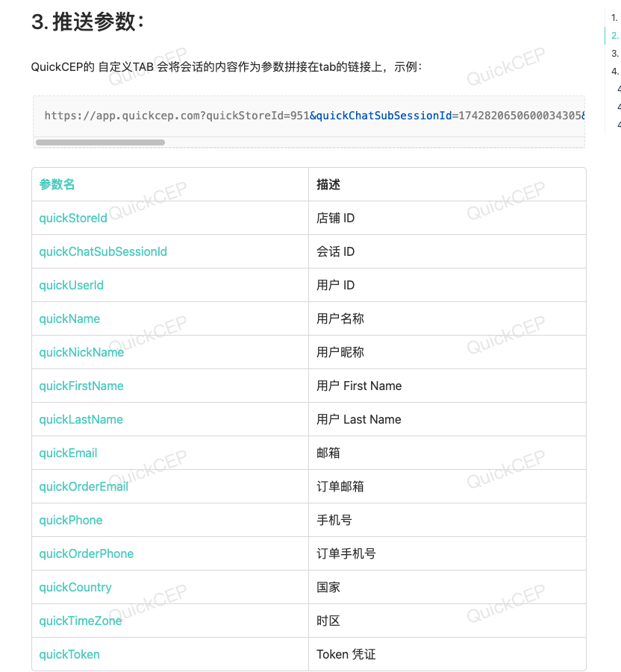Open outline entry 4 in the side navigation

click(615, 71)
